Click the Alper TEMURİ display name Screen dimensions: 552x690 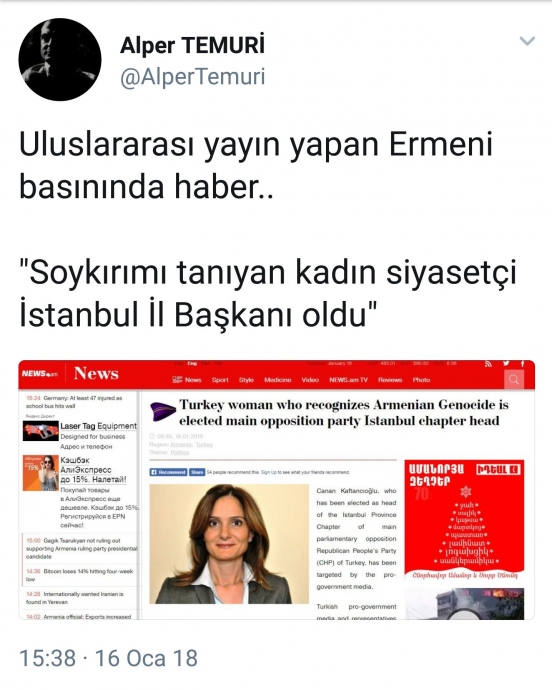click(x=192, y=45)
